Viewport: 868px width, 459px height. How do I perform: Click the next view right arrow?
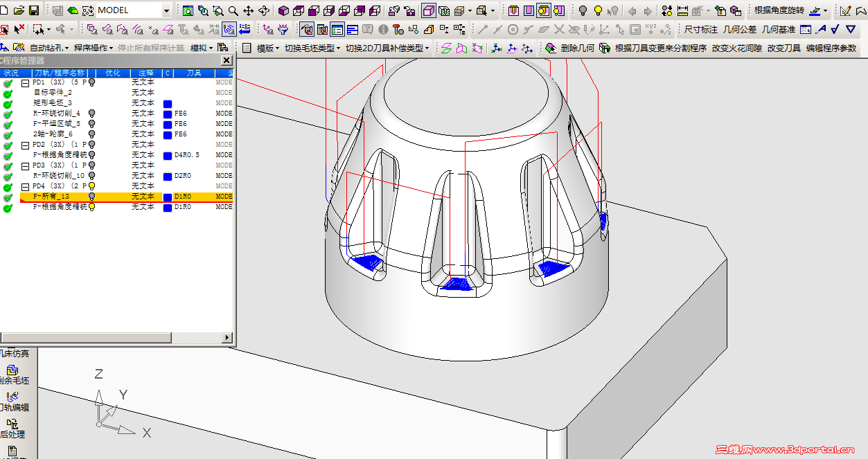pyautogui.click(x=648, y=10)
